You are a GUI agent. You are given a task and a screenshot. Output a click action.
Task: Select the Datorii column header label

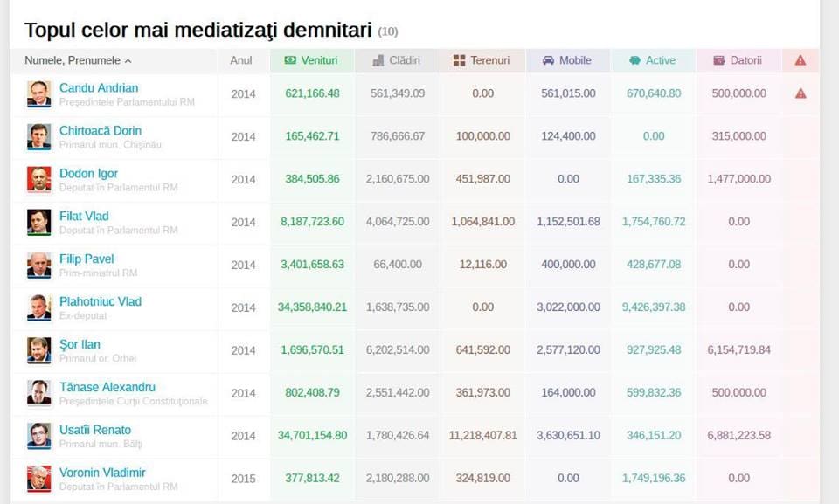tap(745, 60)
